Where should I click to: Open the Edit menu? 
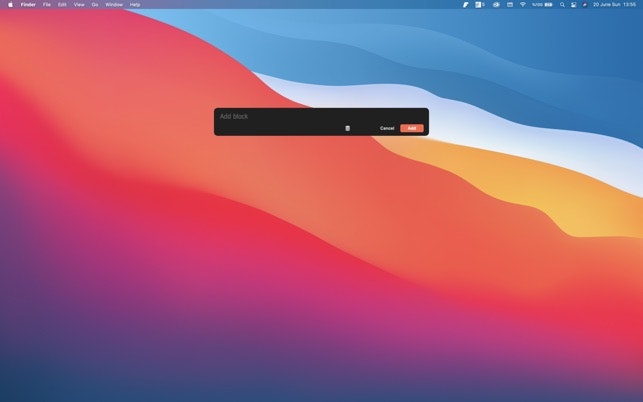pos(62,5)
